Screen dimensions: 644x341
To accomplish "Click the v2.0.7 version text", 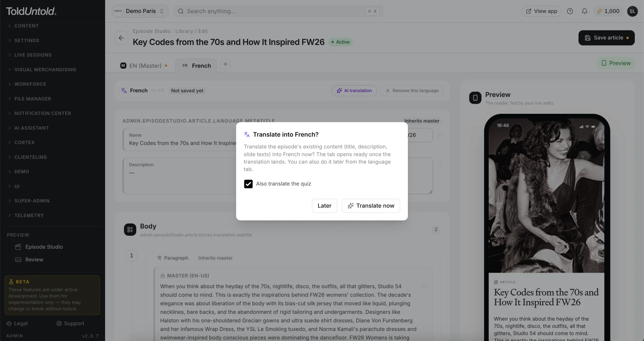I will 90,336.
